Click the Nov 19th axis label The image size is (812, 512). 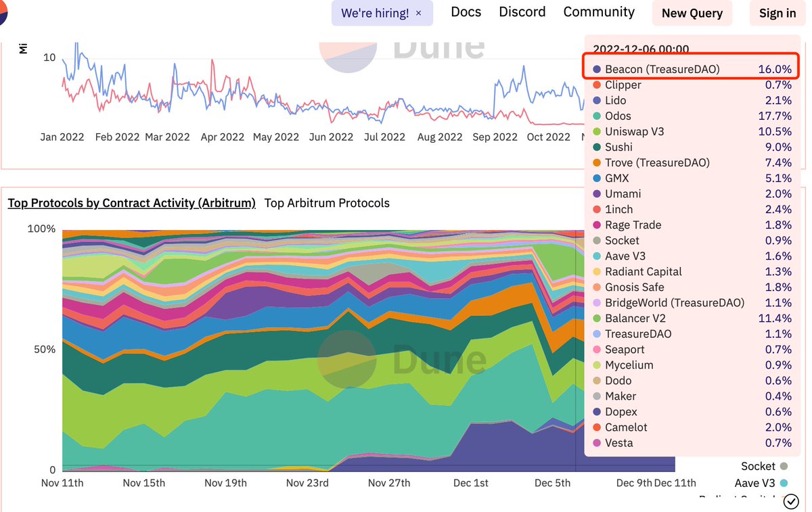(225, 483)
